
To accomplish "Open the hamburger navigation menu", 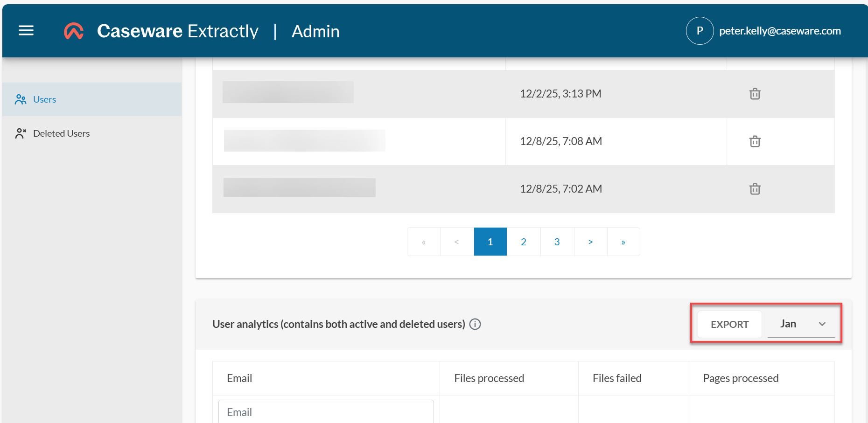I will [x=26, y=30].
